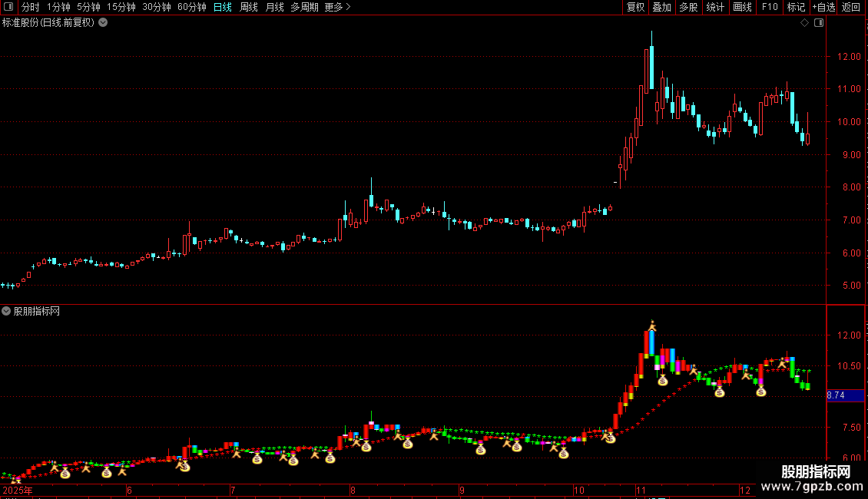868x499 pixels.
Task: Click month 7 on the time axis
Action: [x=233, y=490]
